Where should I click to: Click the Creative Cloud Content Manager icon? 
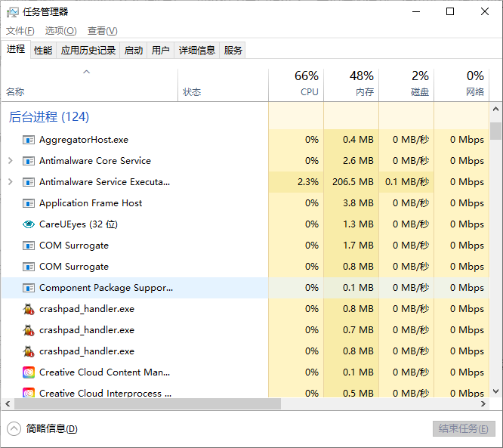[29, 372]
